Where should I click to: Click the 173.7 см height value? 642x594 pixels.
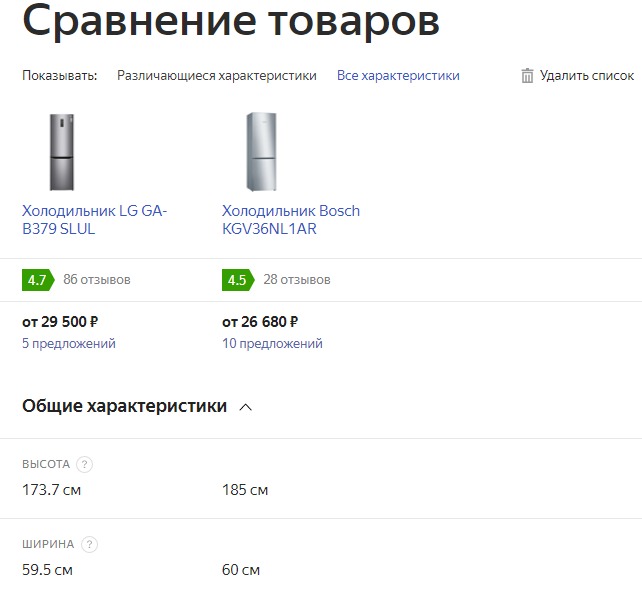pyautogui.click(x=52, y=490)
